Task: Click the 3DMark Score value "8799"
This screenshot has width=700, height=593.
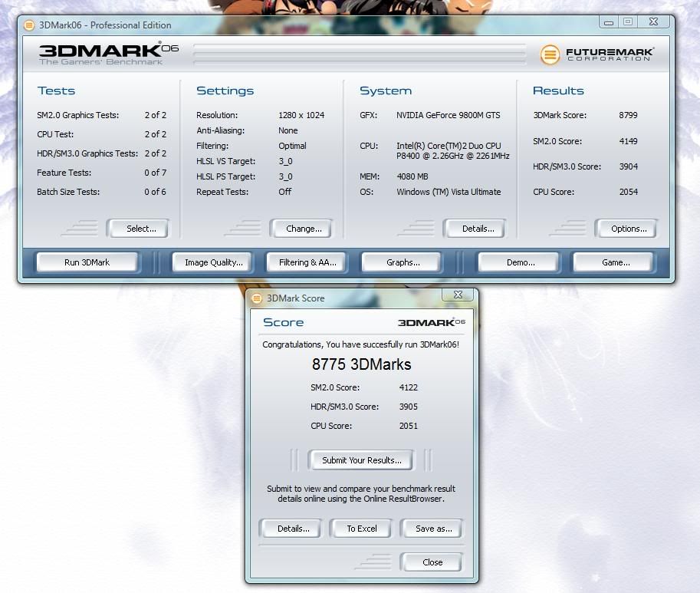Action: click(x=628, y=115)
